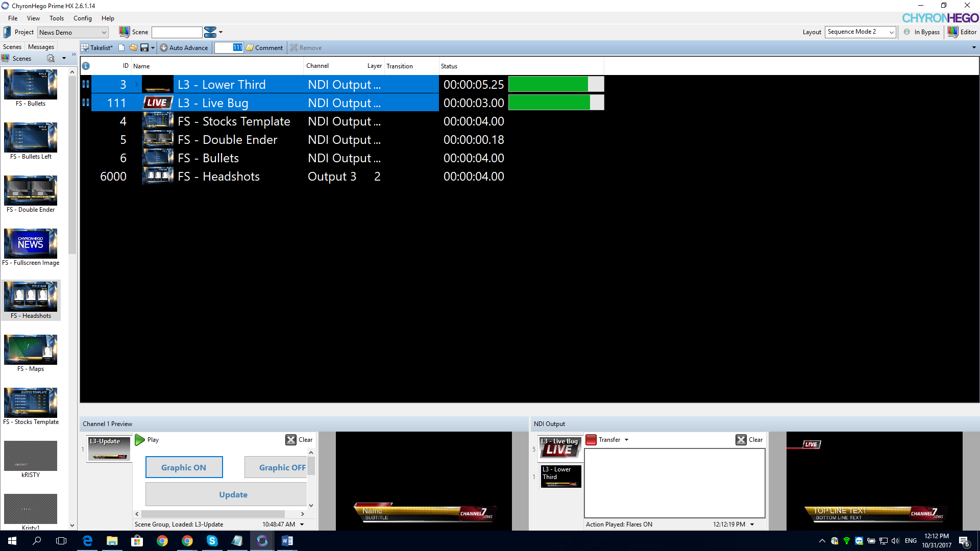The image size is (980, 551).
Task: Click the Scenes settings gear icon
Action: tap(51, 59)
